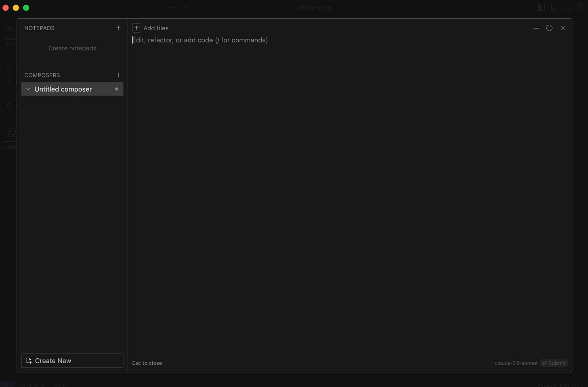Click the Submit button
The width and height of the screenshot is (588, 387).
(x=554, y=363)
